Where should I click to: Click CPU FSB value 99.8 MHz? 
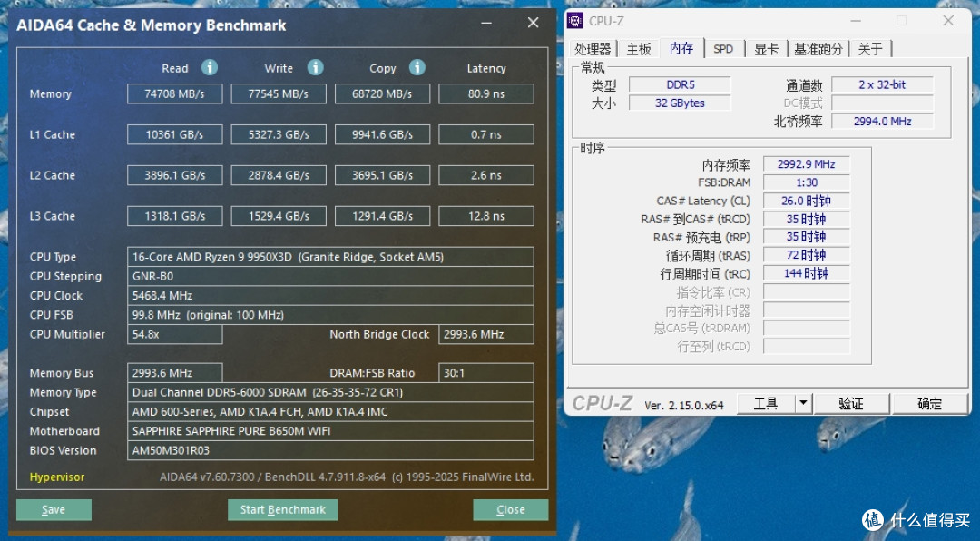pos(330,315)
